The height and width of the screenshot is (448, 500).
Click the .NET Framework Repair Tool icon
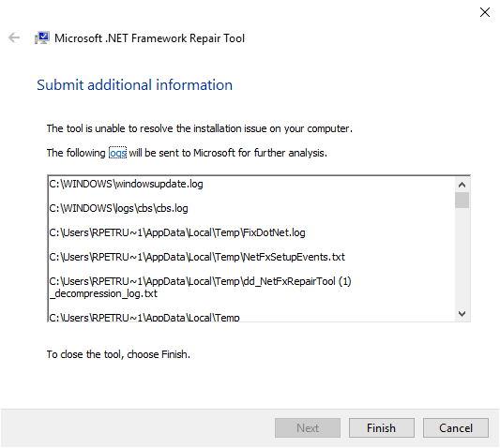[x=42, y=37]
